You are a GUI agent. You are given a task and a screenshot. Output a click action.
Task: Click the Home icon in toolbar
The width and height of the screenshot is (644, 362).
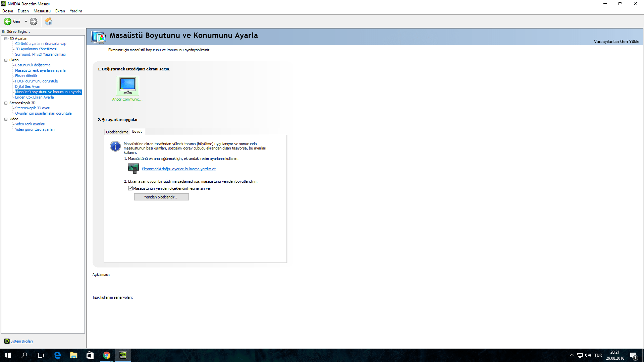pyautogui.click(x=49, y=21)
